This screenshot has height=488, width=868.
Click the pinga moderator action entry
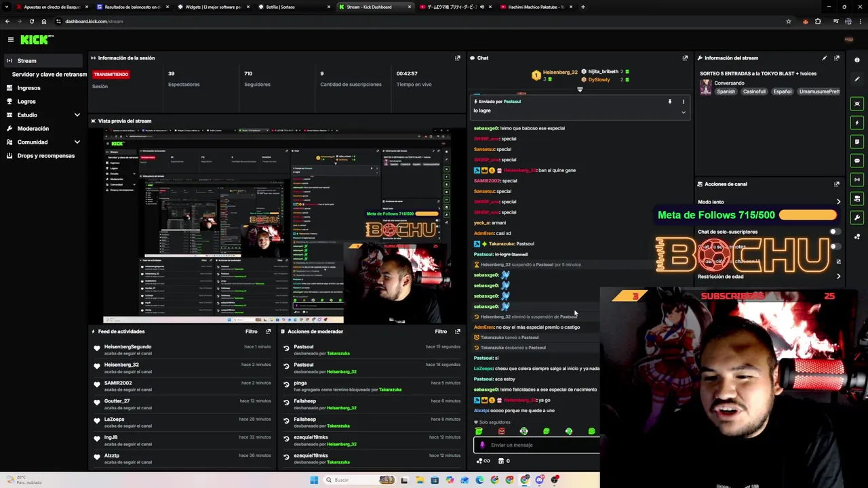pyautogui.click(x=371, y=386)
